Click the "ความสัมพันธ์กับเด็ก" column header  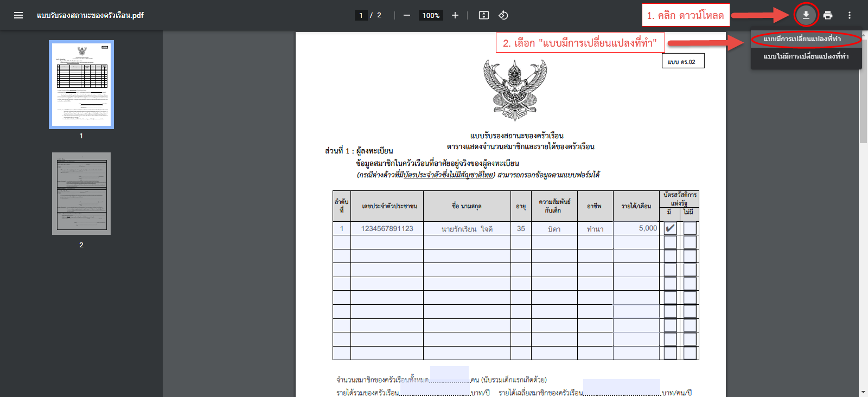click(554, 206)
